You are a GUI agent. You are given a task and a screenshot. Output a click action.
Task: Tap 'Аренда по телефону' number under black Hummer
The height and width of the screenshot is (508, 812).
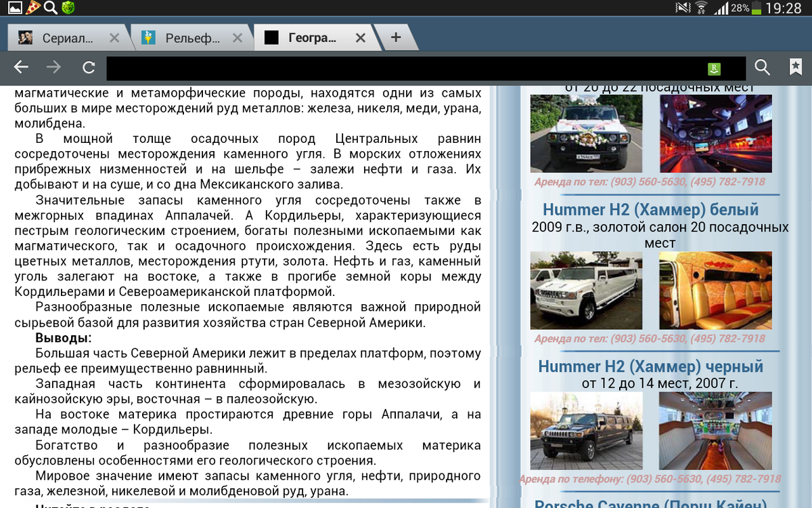(x=650, y=479)
